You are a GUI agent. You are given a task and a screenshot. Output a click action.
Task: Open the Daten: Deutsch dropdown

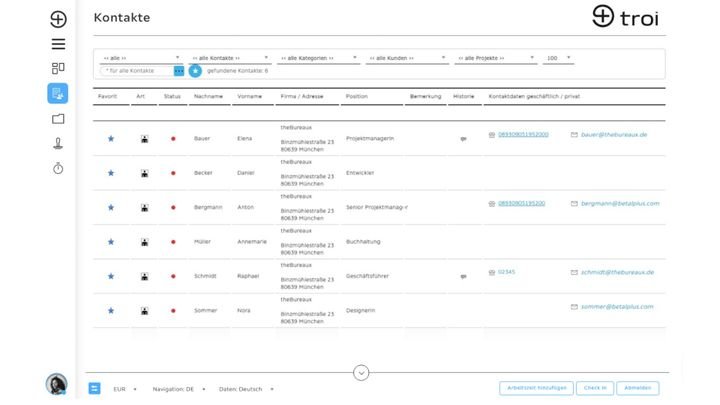pos(246,389)
